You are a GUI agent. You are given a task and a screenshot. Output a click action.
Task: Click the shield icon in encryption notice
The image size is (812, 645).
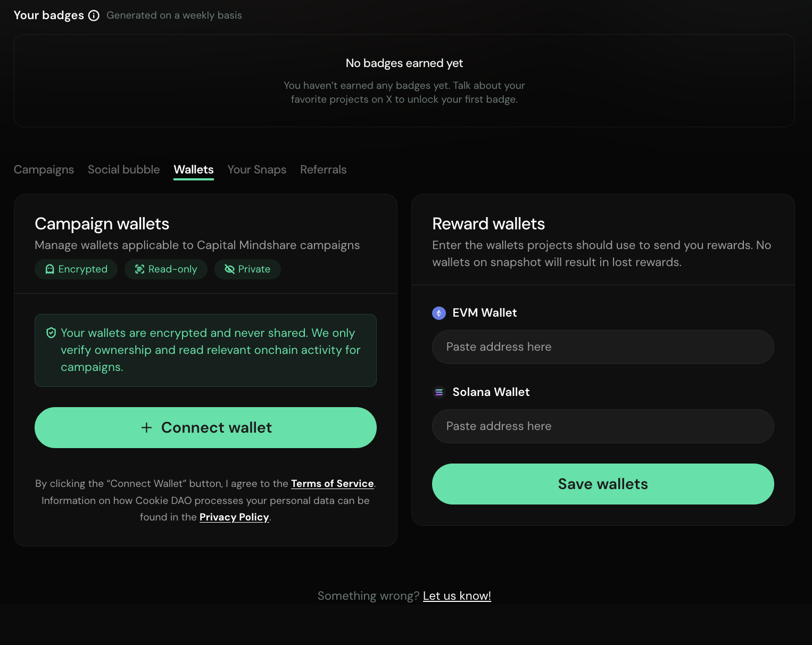51,333
